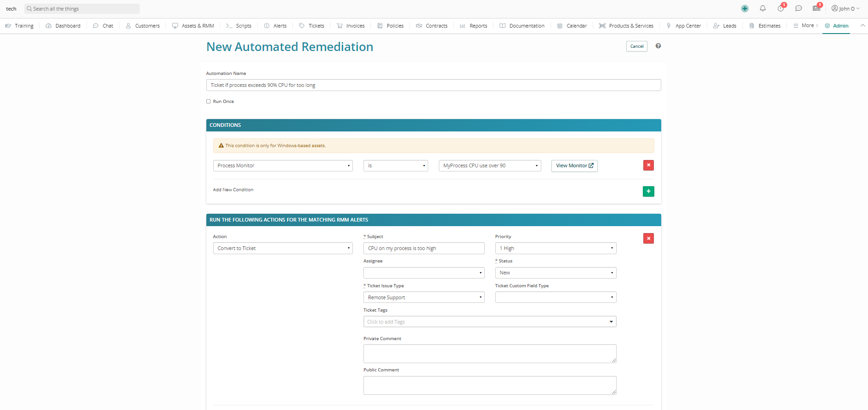Open the Action dropdown Convert to Ticket
868x410 pixels.
click(x=283, y=248)
